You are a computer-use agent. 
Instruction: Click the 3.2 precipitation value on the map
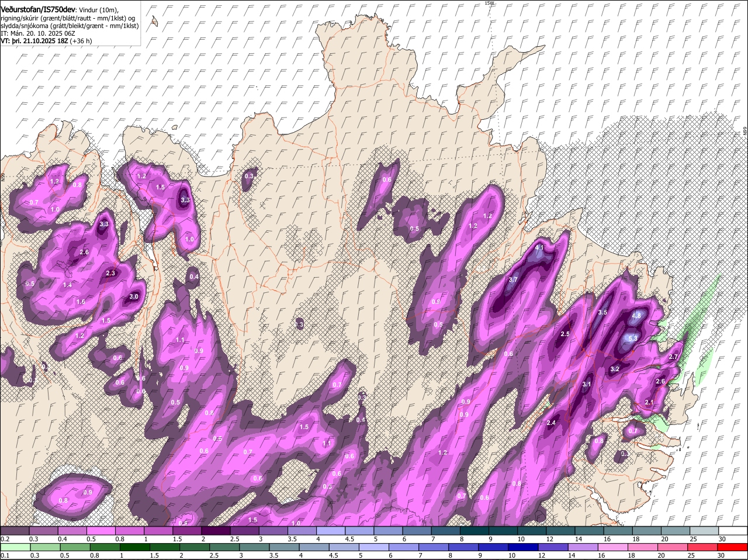click(614, 369)
